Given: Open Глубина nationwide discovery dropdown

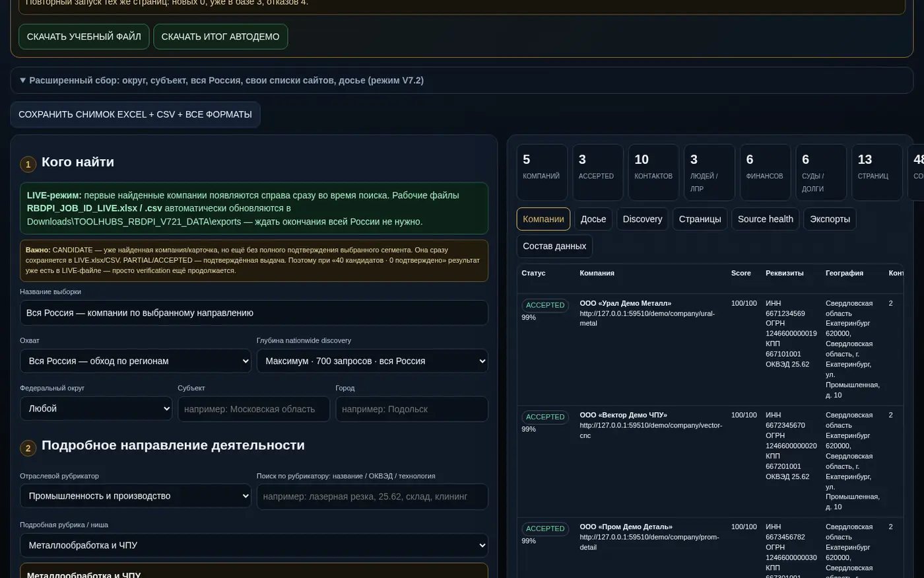Looking at the screenshot, I should [x=372, y=361].
